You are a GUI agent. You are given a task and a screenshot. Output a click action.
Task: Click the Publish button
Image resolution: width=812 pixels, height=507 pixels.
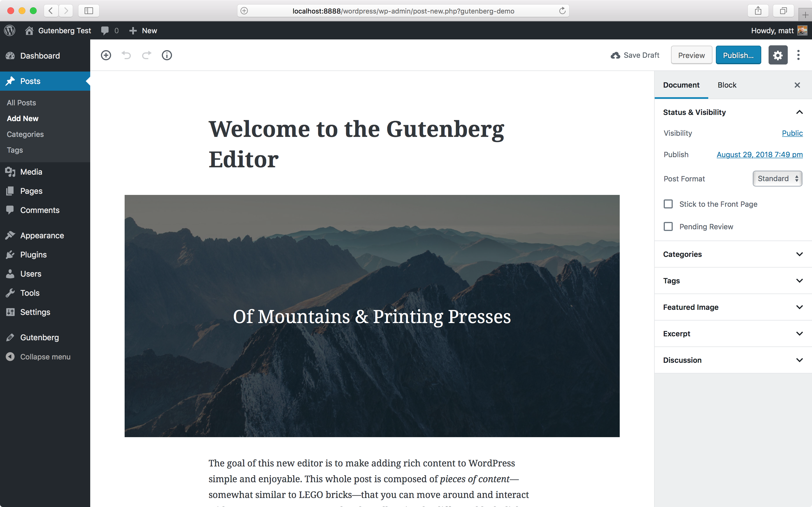(x=739, y=55)
